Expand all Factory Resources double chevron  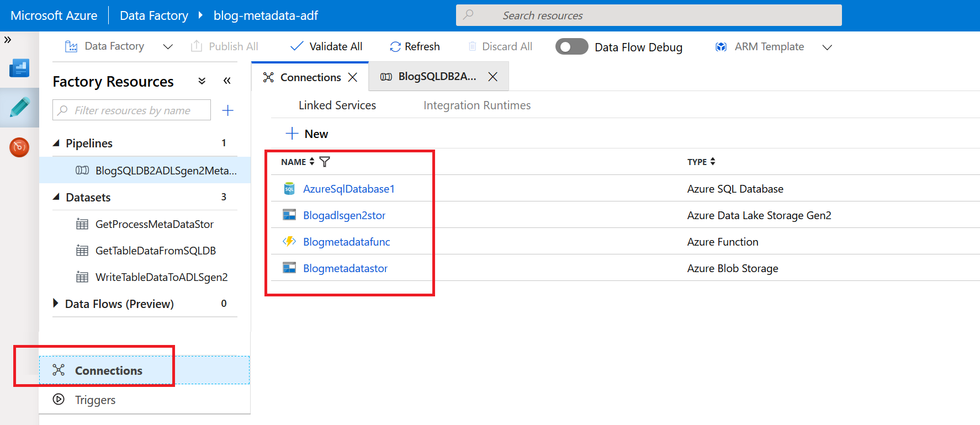coord(202,81)
